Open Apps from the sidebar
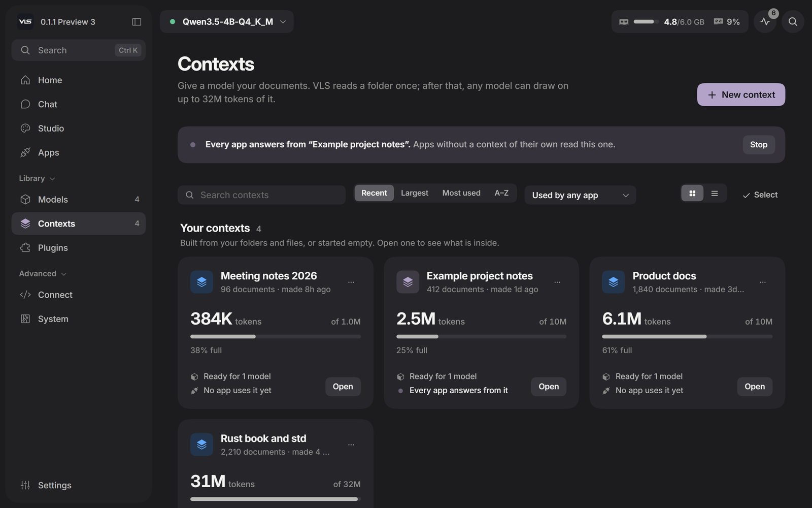The width and height of the screenshot is (812, 508). (79, 152)
